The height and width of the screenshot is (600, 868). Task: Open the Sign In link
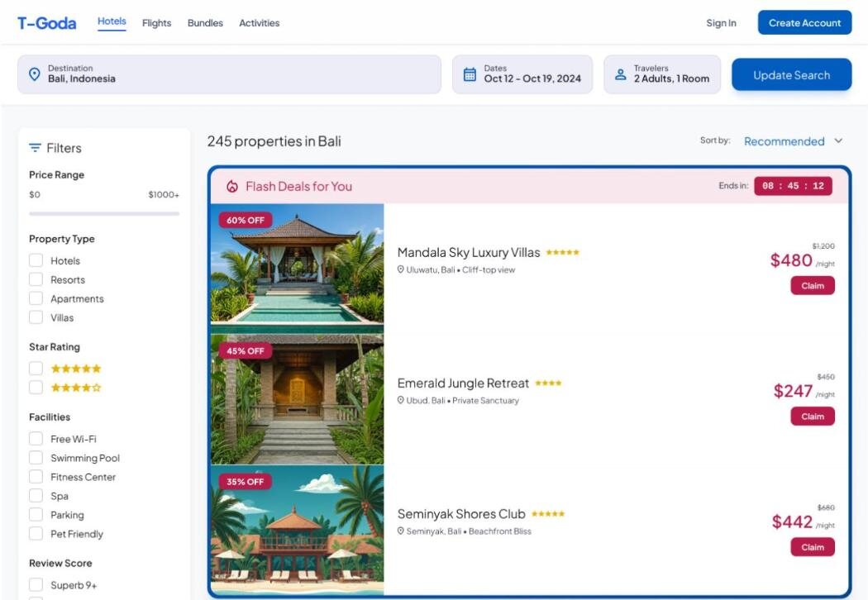click(722, 23)
